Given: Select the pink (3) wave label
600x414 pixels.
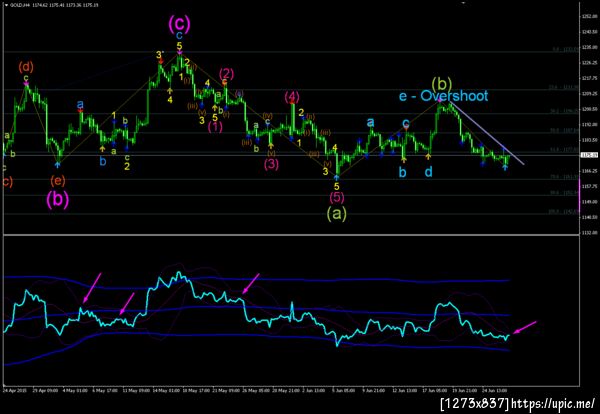Looking at the screenshot, I should 271,165.
